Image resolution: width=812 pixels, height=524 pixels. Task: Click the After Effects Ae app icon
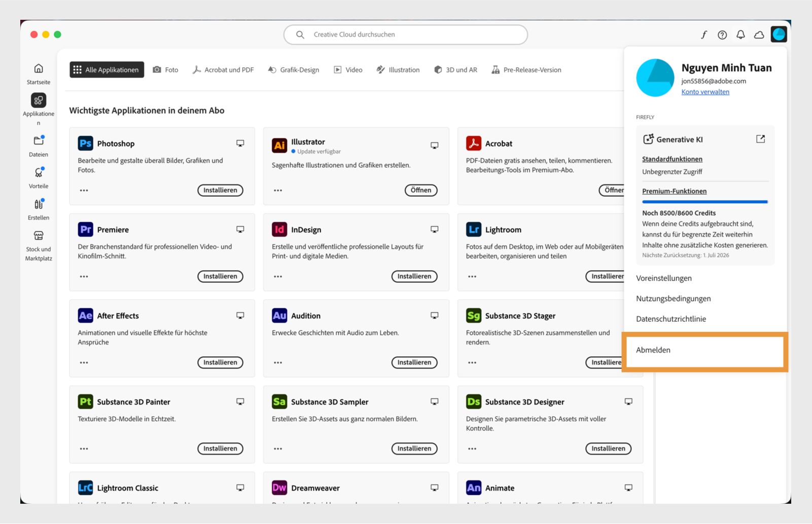point(86,316)
